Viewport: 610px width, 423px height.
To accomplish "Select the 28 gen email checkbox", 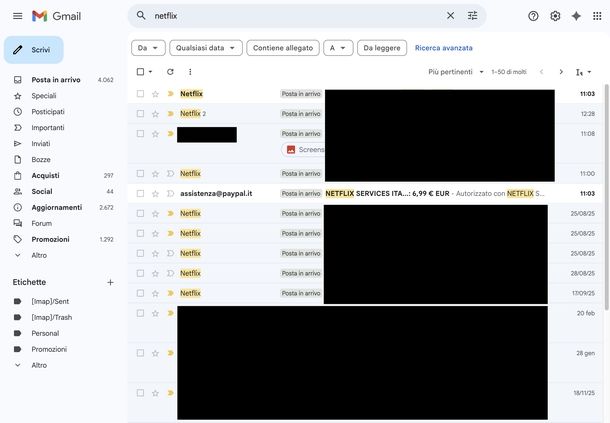I will click(x=140, y=353).
